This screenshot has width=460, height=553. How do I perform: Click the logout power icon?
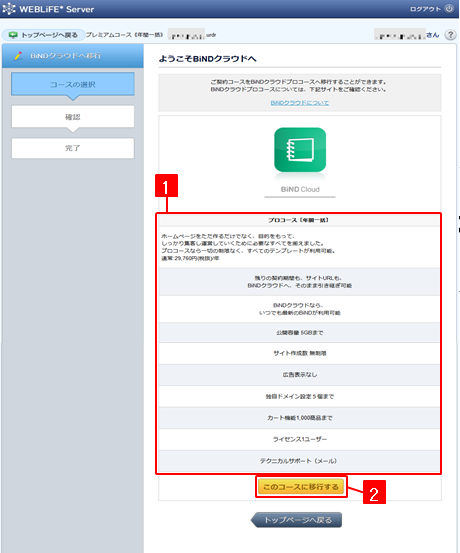449,9
